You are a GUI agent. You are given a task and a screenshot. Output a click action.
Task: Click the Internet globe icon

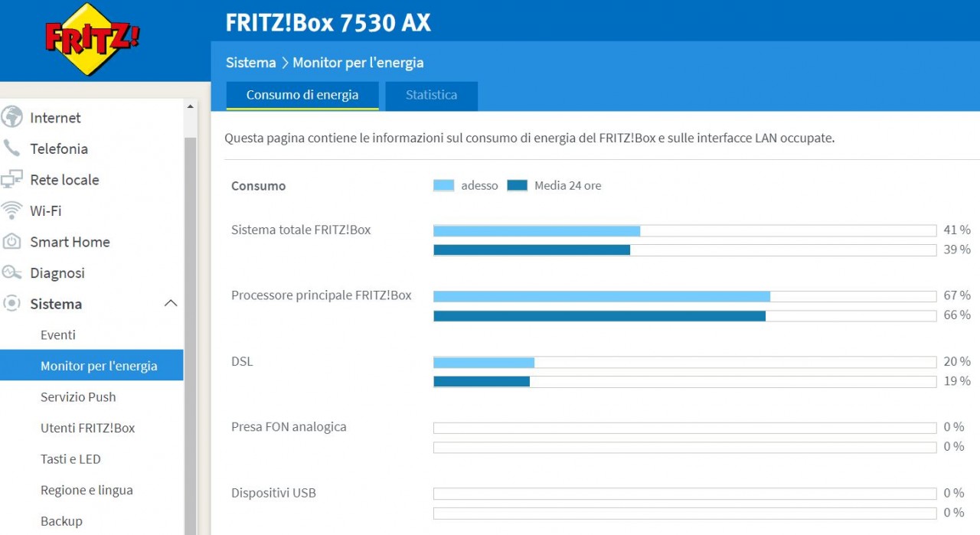[x=12, y=117]
